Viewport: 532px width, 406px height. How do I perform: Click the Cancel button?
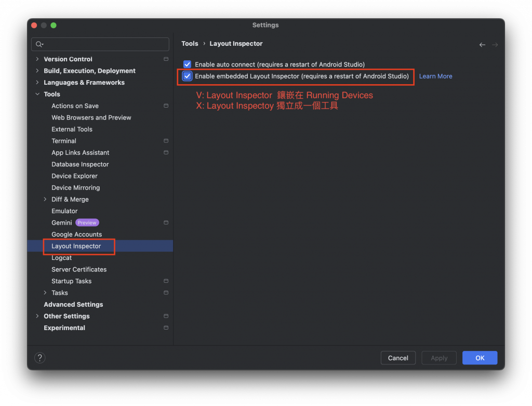(398, 358)
